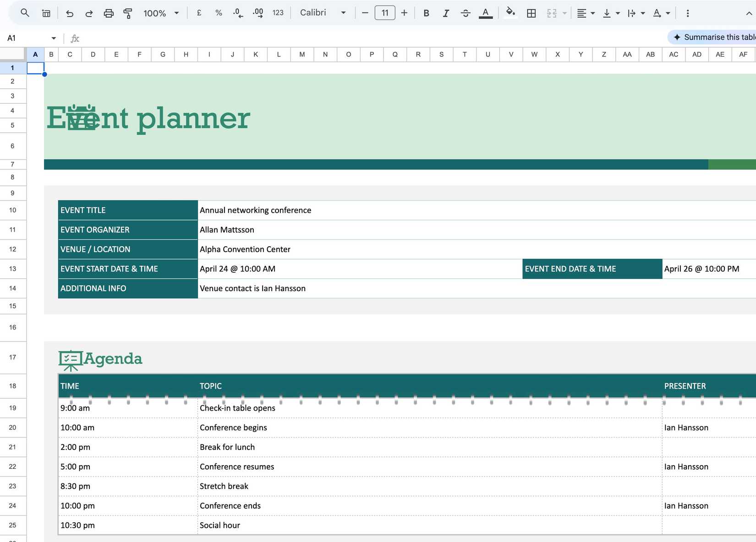The image size is (756, 542).
Task: Open search within the sheet
Action: point(25,13)
